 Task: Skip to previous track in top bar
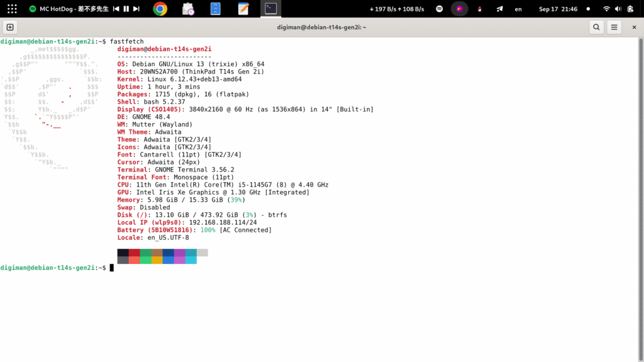(x=116, y=9)
